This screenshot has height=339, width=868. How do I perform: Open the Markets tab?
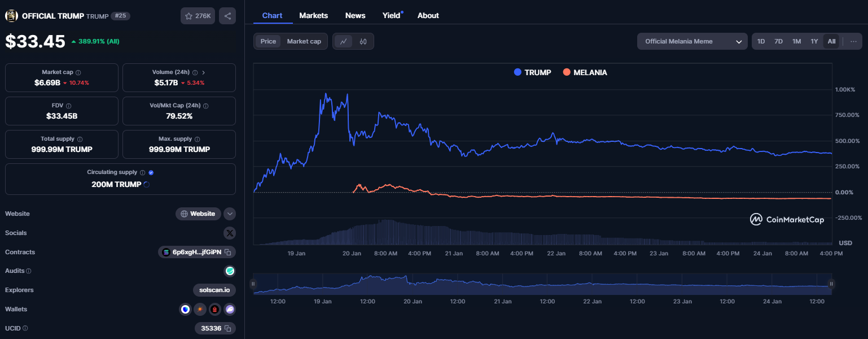click(313, 15)
